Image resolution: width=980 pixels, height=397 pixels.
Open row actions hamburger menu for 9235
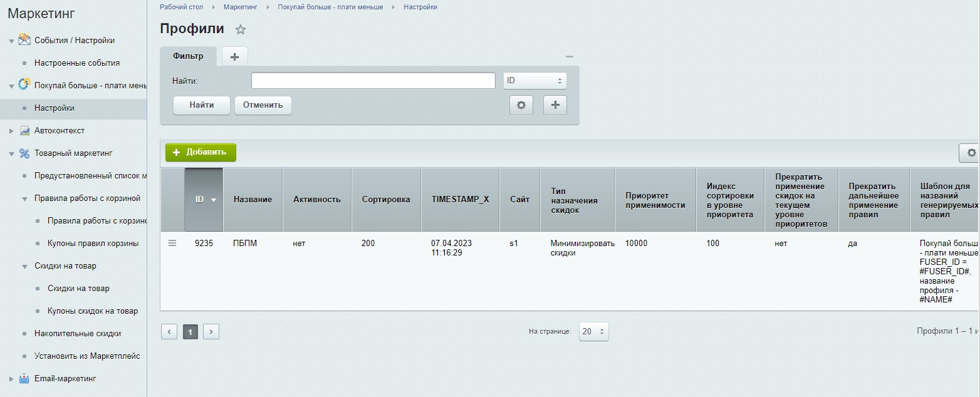coord(172,244)
